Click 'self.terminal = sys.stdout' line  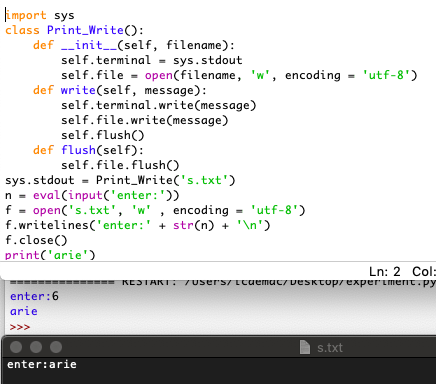pyautogui.click(x=152, y=60)
